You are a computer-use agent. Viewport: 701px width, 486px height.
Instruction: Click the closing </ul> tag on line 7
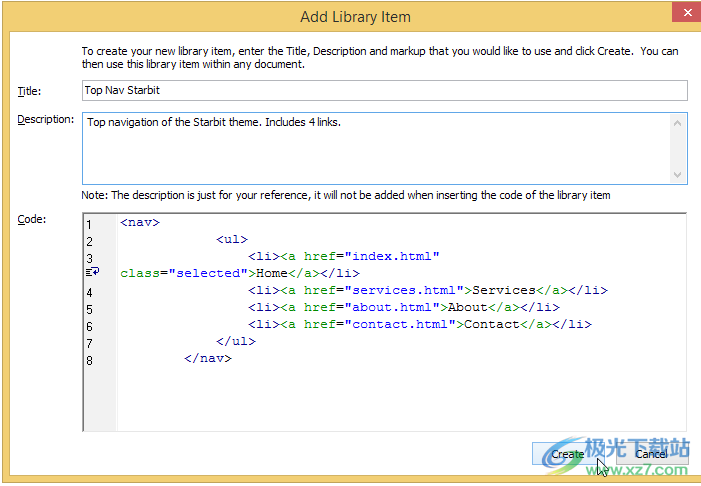point(236,341)
